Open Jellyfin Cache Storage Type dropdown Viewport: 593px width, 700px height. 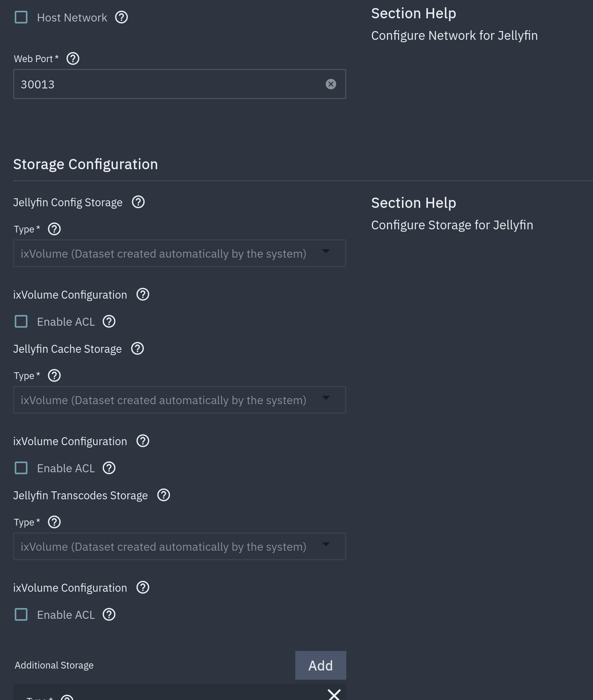coord(179,400)
